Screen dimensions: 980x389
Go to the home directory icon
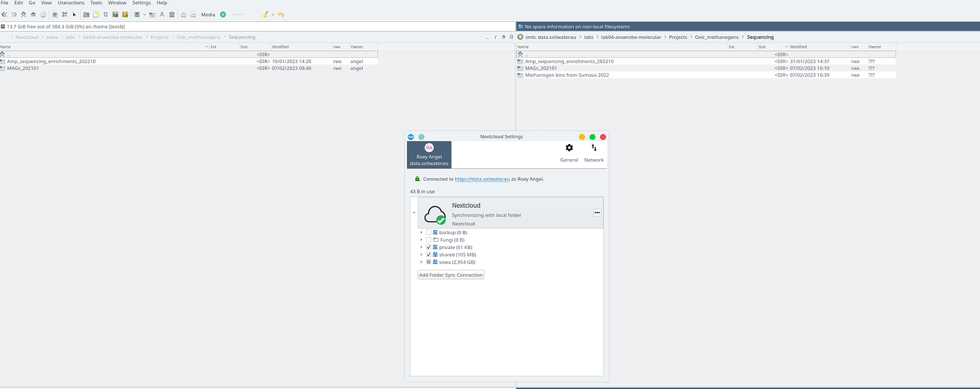(33, 14)
